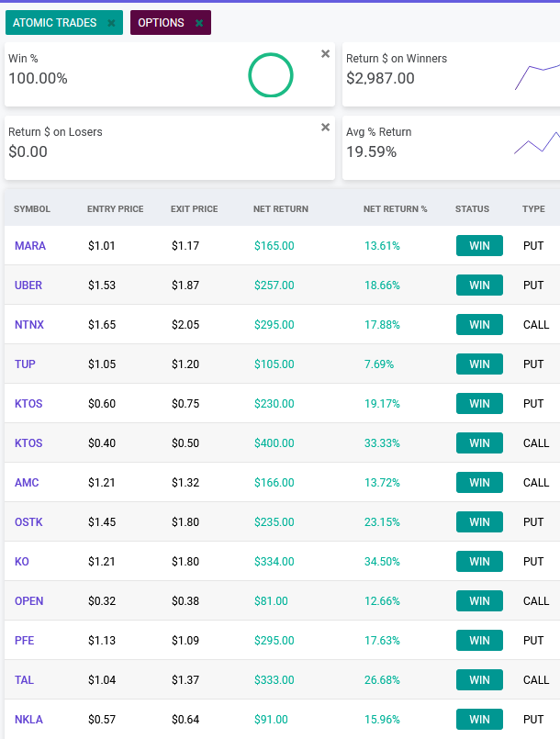This screenshot has width=560, height=739.
Task: Select the OPTIONS tag label
Action: coord(162,23)
